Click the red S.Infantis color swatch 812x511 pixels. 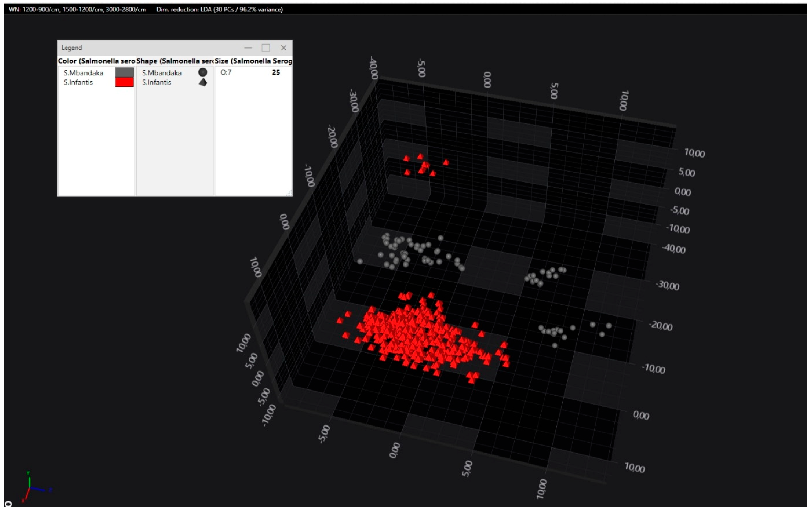pos(124,82)
